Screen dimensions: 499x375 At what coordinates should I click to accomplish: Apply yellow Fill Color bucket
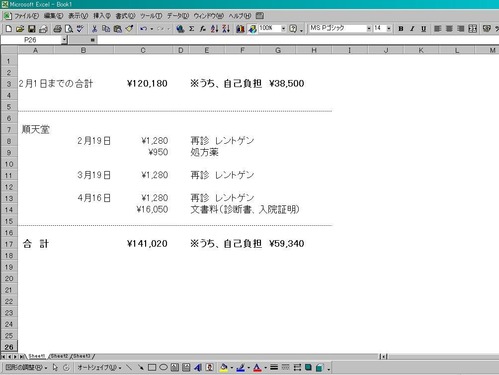pos(224,368)
